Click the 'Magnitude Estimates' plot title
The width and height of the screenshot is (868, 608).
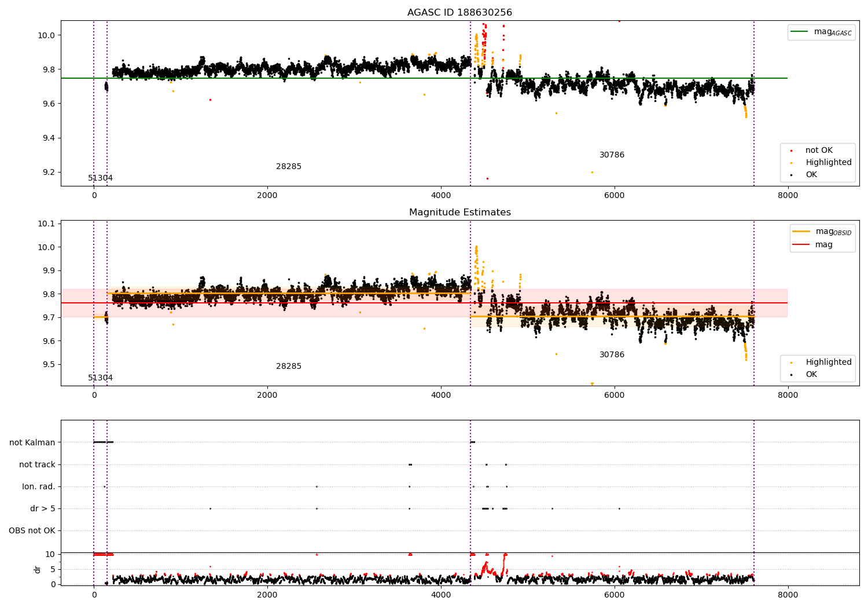pos(459,213)
